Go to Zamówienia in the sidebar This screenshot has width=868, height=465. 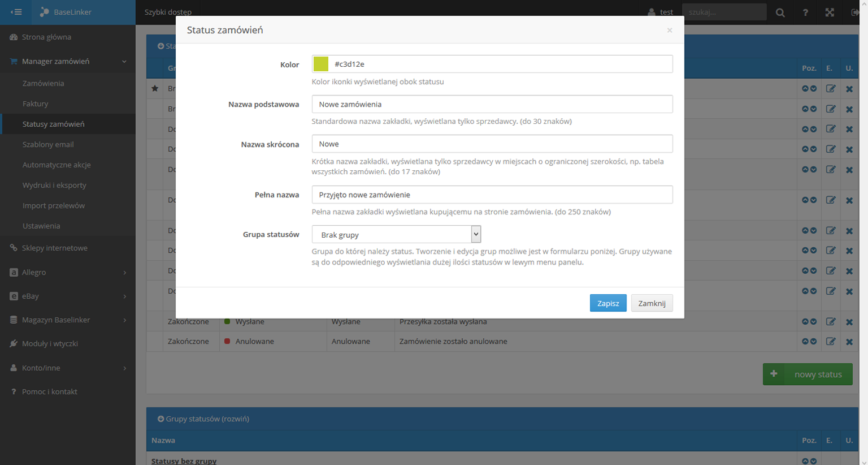[x=43, y=83]
